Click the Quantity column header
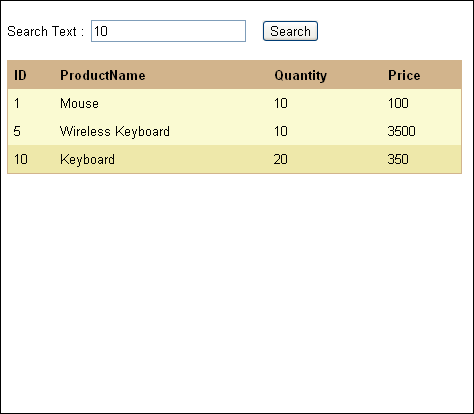 tap(300, 76)
